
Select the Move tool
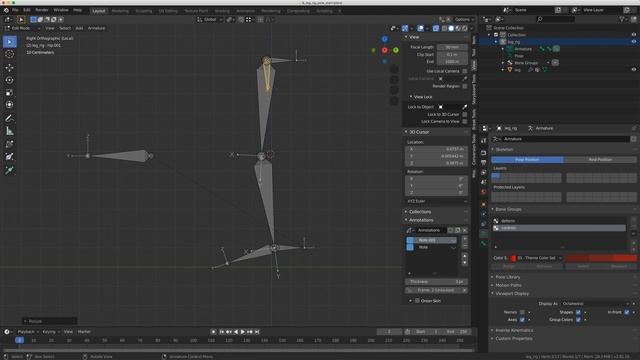pos(9,67)
